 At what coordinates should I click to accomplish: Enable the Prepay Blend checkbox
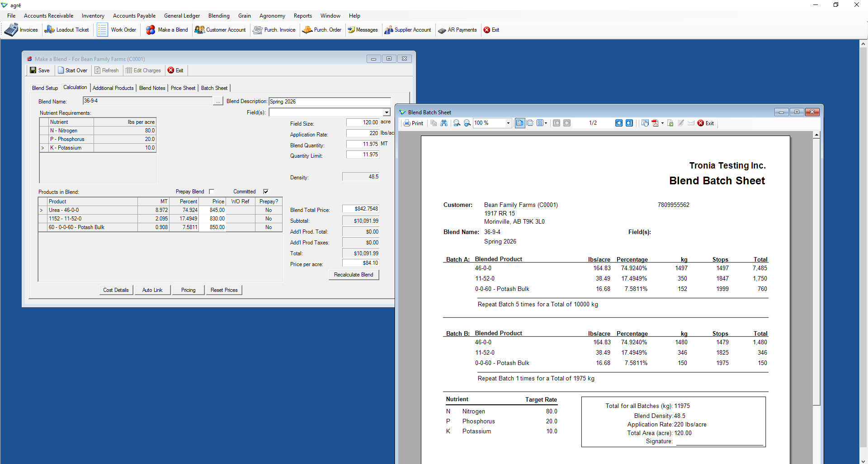click(x=212, y=192)
